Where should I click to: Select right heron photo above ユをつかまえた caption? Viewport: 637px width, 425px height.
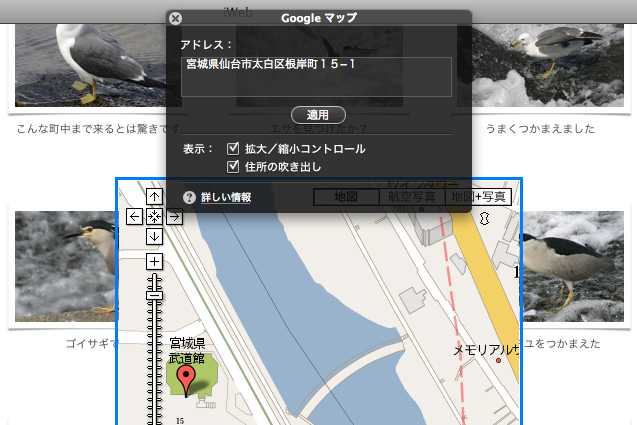pos(573,266)
